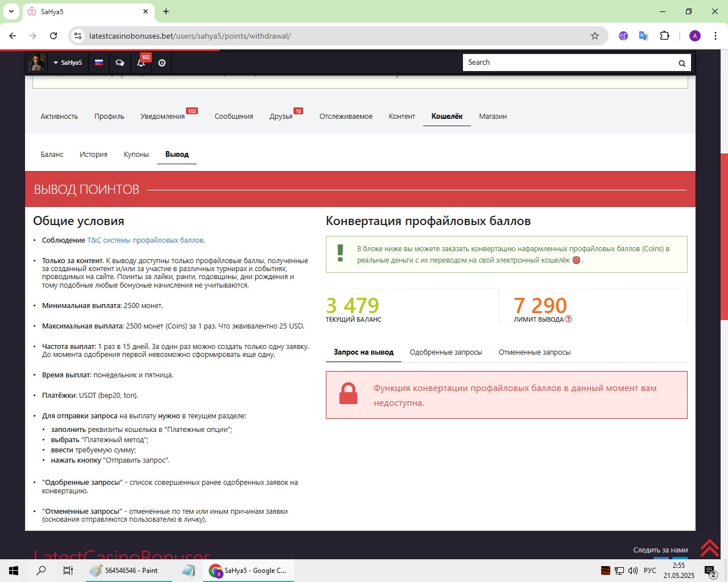Click the withdrawal limit help question icon
This screenshot has height=582, width=728.
(x=568, y=319)
